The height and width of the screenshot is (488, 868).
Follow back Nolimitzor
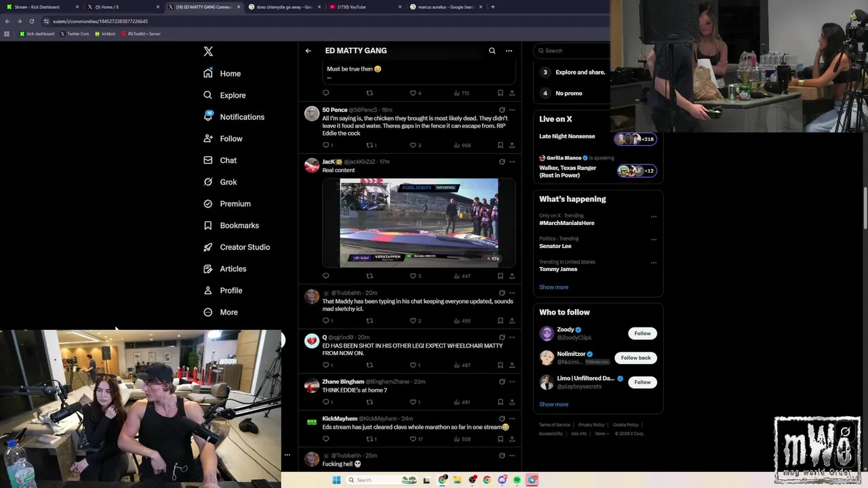[x=635, y=358]
